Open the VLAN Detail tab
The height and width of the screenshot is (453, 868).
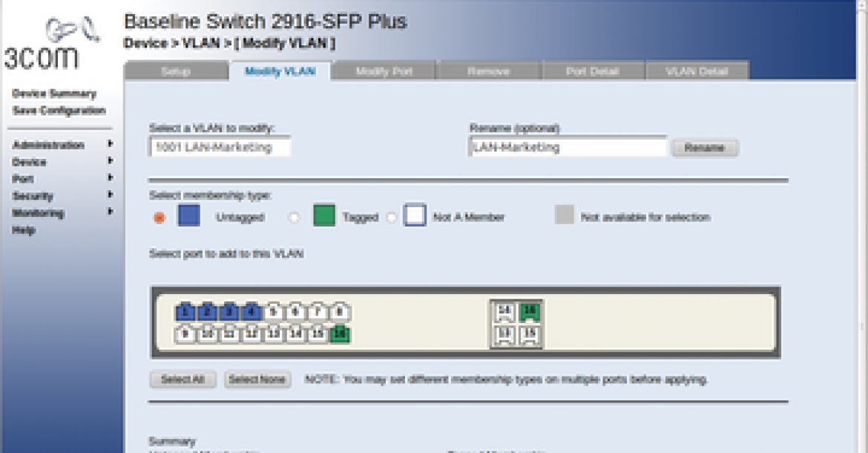(697, 71)
